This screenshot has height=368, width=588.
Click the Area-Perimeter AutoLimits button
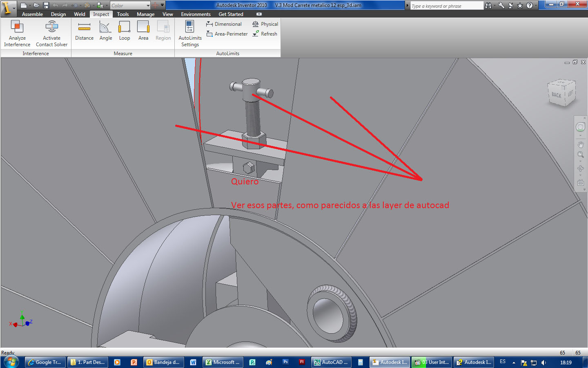227,34
